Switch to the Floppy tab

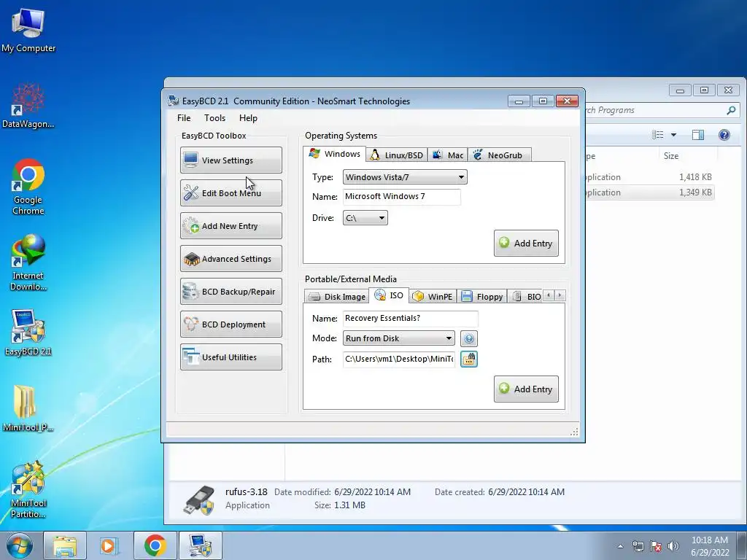482,297
